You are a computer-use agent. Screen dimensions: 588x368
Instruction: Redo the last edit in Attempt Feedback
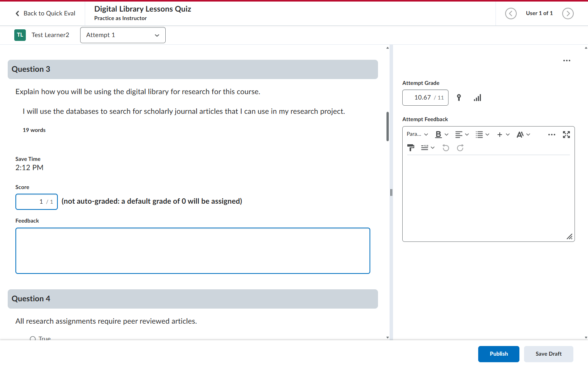(460, 148)
